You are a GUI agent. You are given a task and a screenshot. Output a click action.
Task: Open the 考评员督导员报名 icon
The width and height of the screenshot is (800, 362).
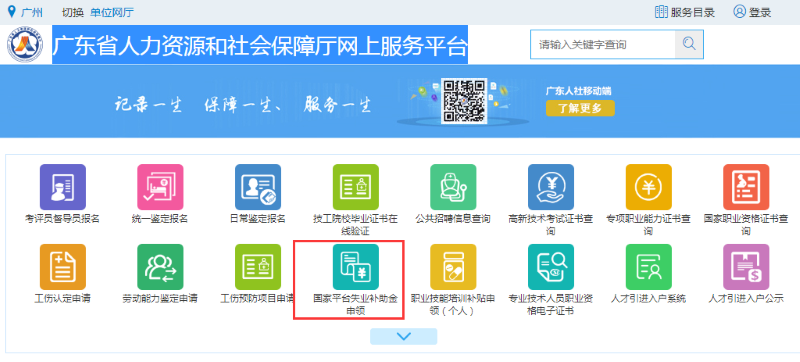(63, 187)
